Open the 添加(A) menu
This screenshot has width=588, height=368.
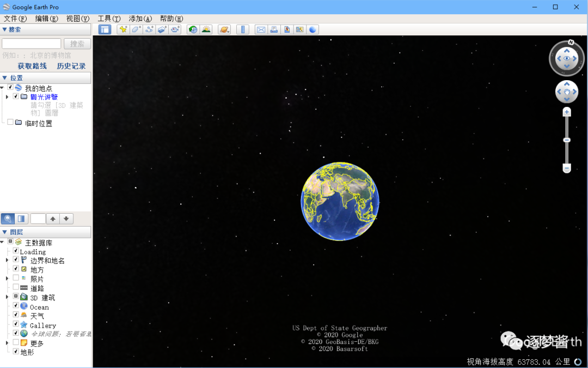[140, 19]
